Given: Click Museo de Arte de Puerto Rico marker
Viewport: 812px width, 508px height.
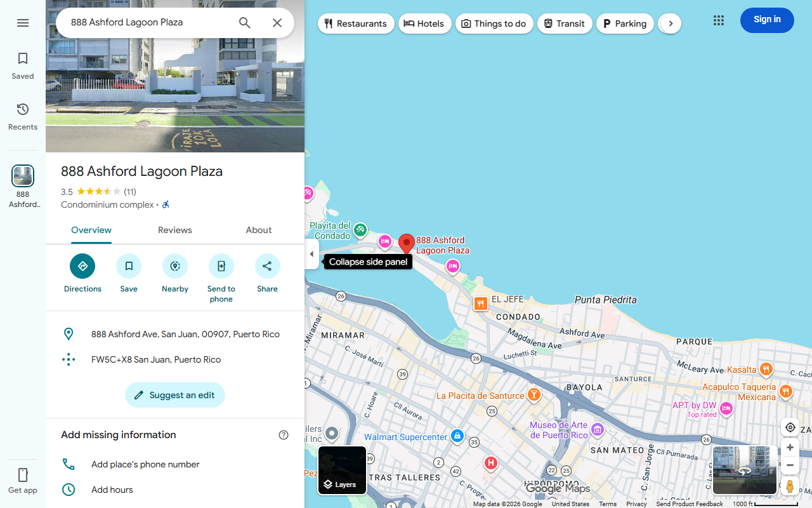Looking at the screenshot, I should [597, 430].
